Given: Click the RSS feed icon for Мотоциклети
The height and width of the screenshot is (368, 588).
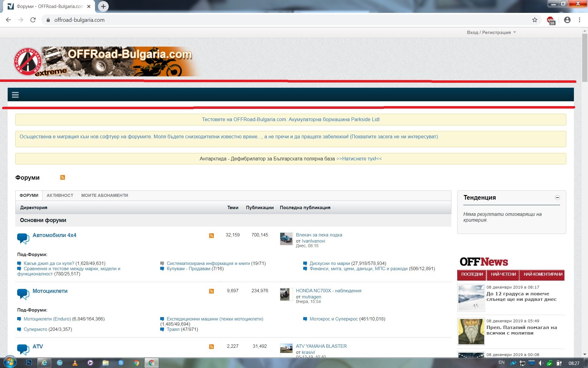Looking at the screenshot, I should tap(211, 291).
